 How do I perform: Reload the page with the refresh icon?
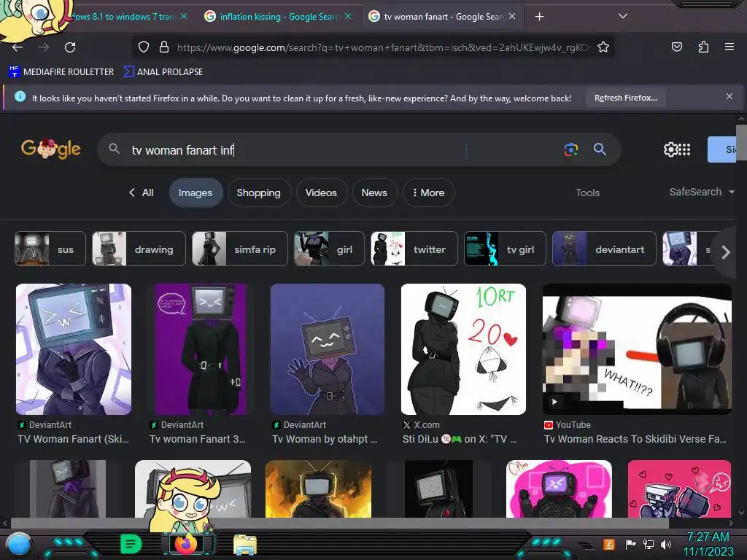click(x=70, y=47)
